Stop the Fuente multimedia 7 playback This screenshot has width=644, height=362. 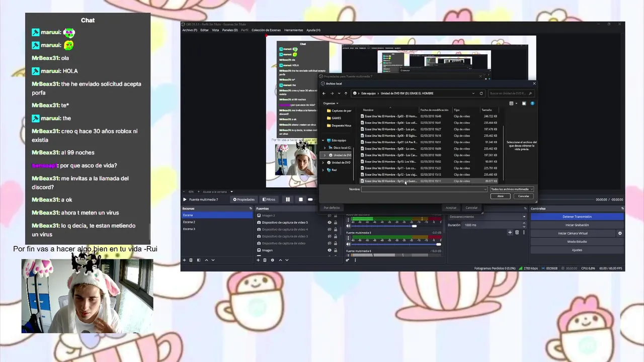pyautogui.click(x=301, y=200)
